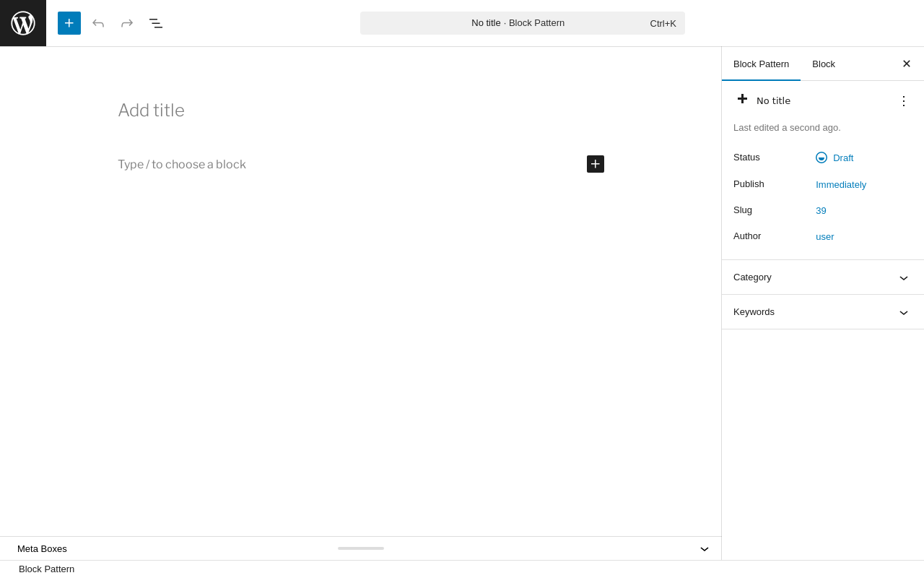Click the Slug label
Image resolution: width=924 pixels, height=578 pixels.
(x=743, y=210)
